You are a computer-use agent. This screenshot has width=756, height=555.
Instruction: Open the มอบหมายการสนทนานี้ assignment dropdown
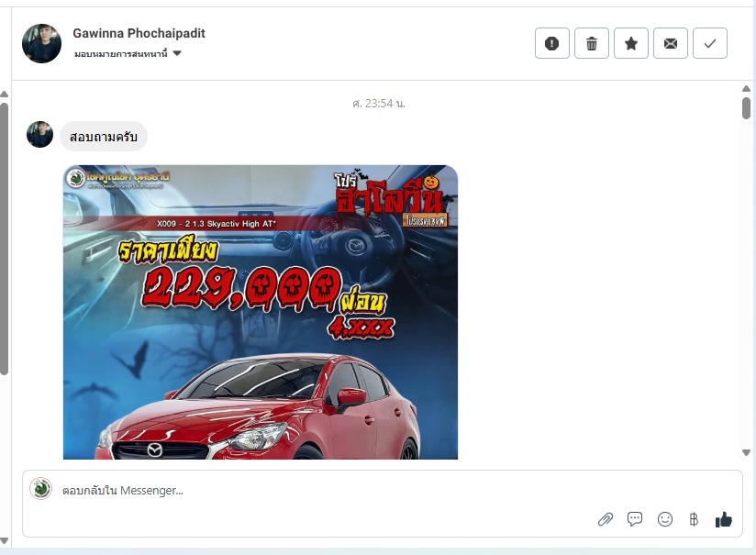[128, 53]
